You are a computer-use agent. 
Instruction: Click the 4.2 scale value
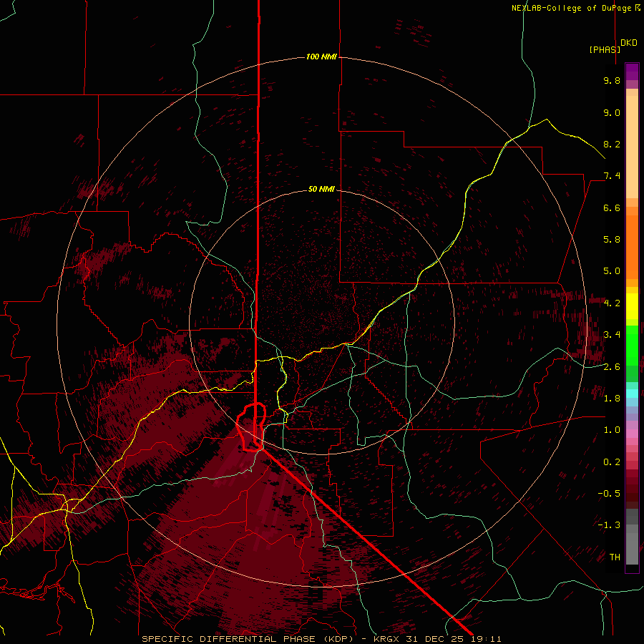(x=612, y=303)
